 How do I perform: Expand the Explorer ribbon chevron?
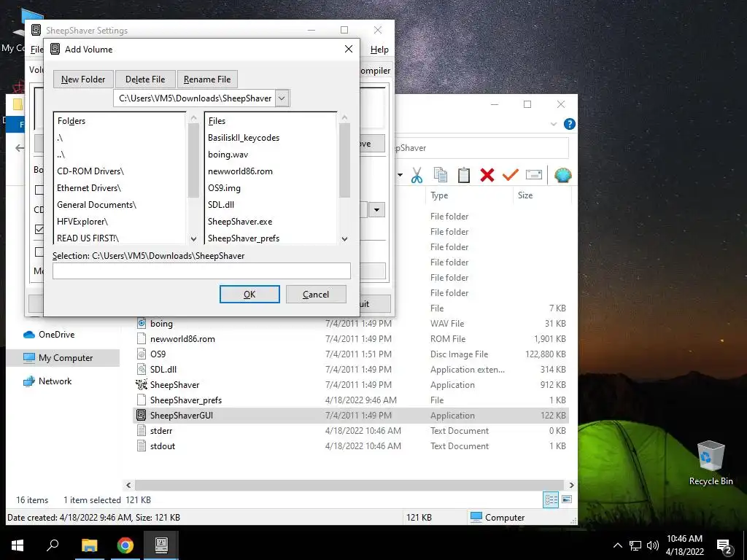click(554, 124)
